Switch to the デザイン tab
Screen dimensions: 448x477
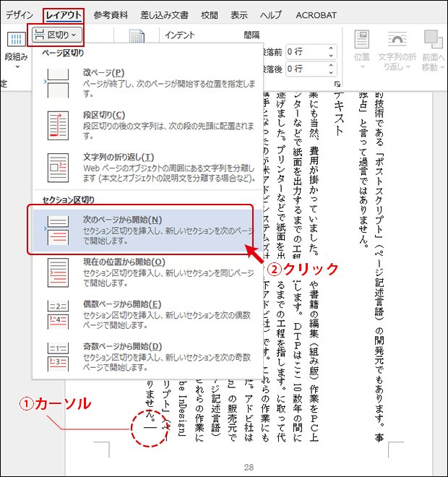(x=20, y=15)
